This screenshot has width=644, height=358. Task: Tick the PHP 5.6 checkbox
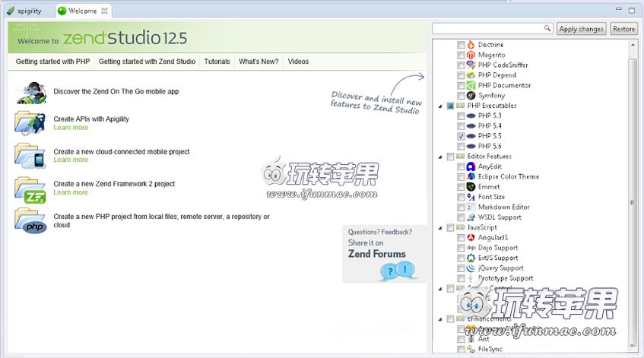pos(461,147)
